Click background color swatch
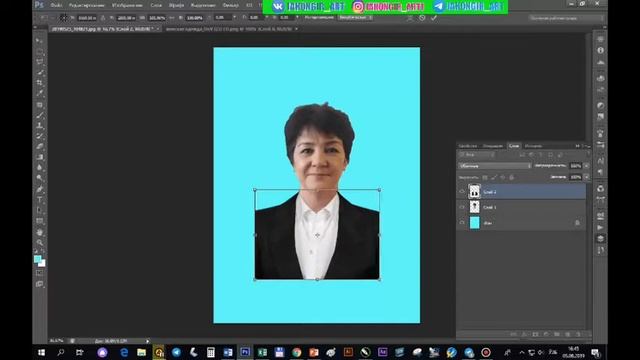 point(42,264)
